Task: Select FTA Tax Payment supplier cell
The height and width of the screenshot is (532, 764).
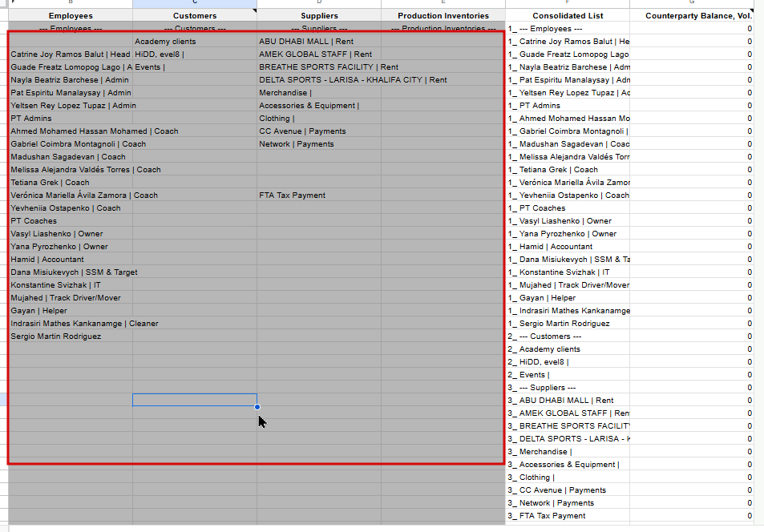Action: click(319, 195)
